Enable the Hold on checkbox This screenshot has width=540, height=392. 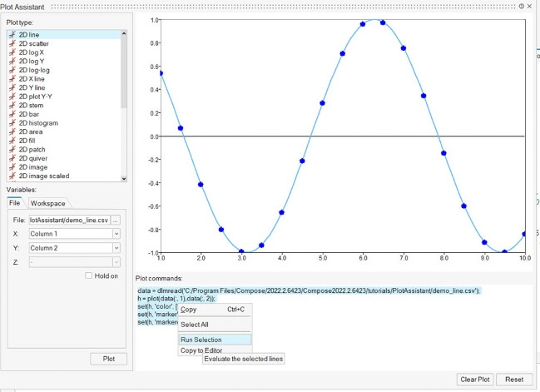point(90,275)
